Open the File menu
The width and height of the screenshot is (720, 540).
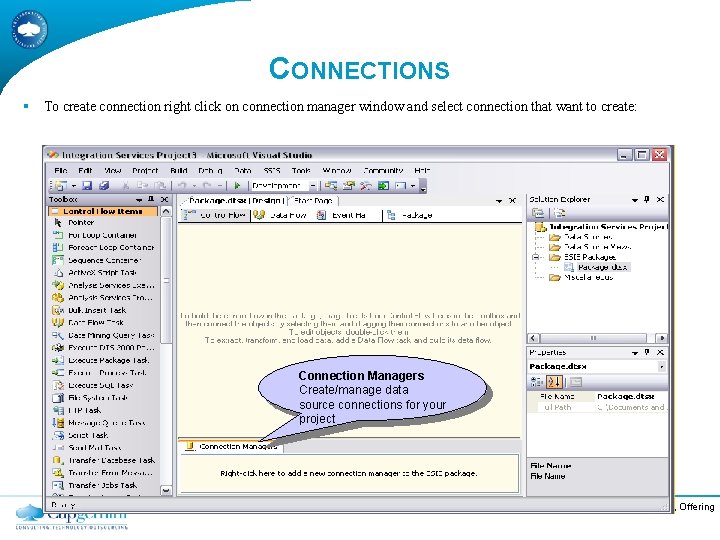[61, 170]
